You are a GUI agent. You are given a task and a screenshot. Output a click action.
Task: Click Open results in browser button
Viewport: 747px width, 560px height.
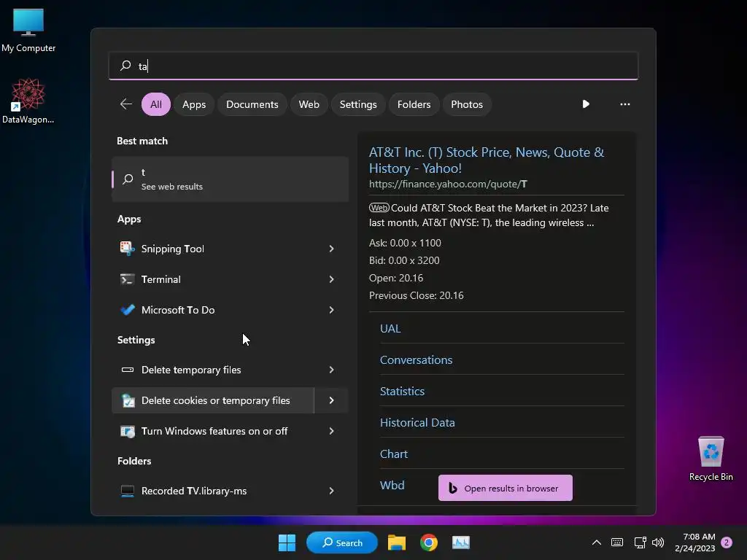tap(506, 488)
